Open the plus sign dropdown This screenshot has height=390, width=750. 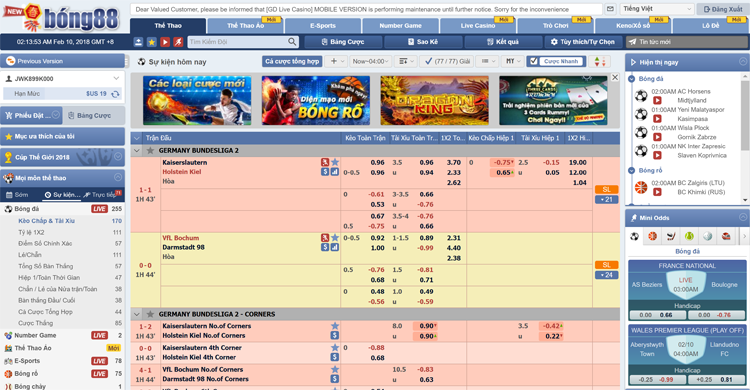click(336, 61)
